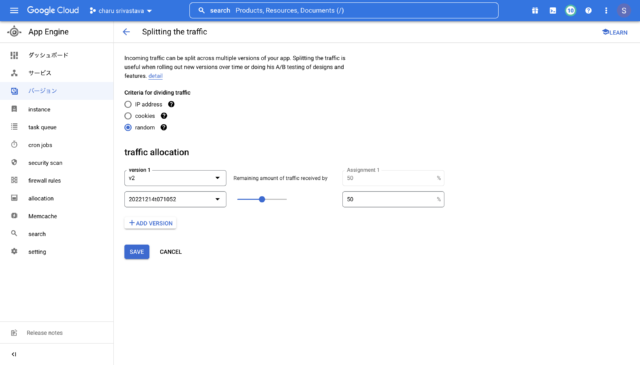Click the Splitting the traffic heading
This screenshot has width=640, height=365.
pos(174,32)
